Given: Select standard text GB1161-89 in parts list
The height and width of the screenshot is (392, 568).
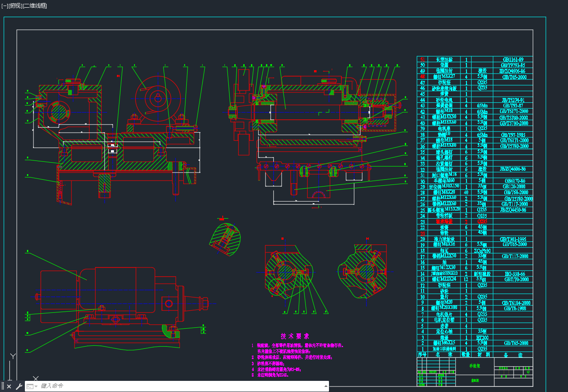Looking at the screenshot, I should pyautogui.click(x=513, y=59).
